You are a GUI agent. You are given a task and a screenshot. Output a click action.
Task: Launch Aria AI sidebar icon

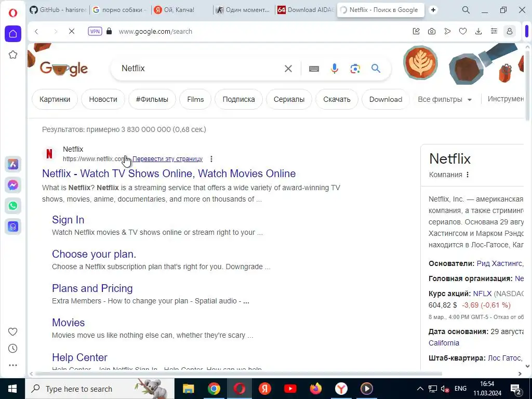pos(13,164)
